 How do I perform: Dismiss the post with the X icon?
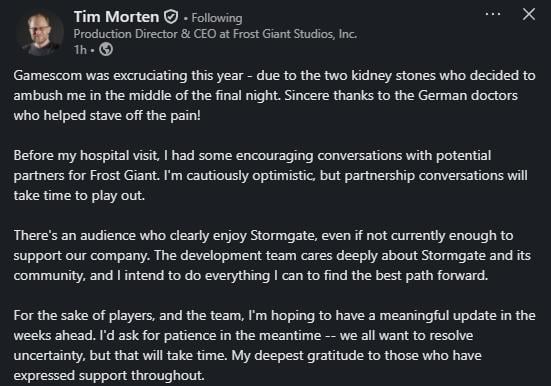tap(529, 14)
